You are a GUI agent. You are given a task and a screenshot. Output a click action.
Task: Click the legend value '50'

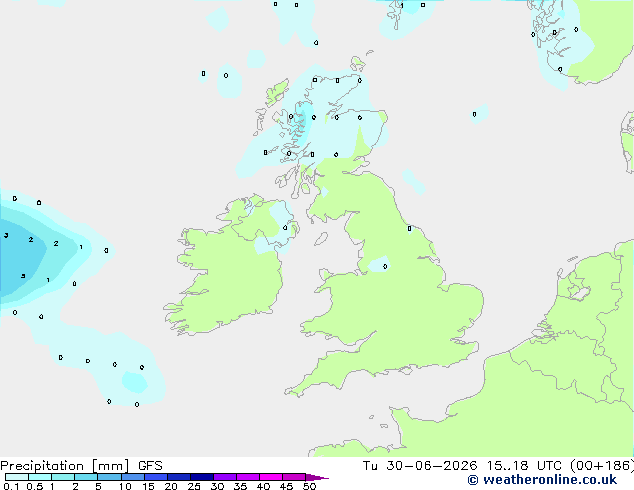pyautogui.click(x=309, y=486)
